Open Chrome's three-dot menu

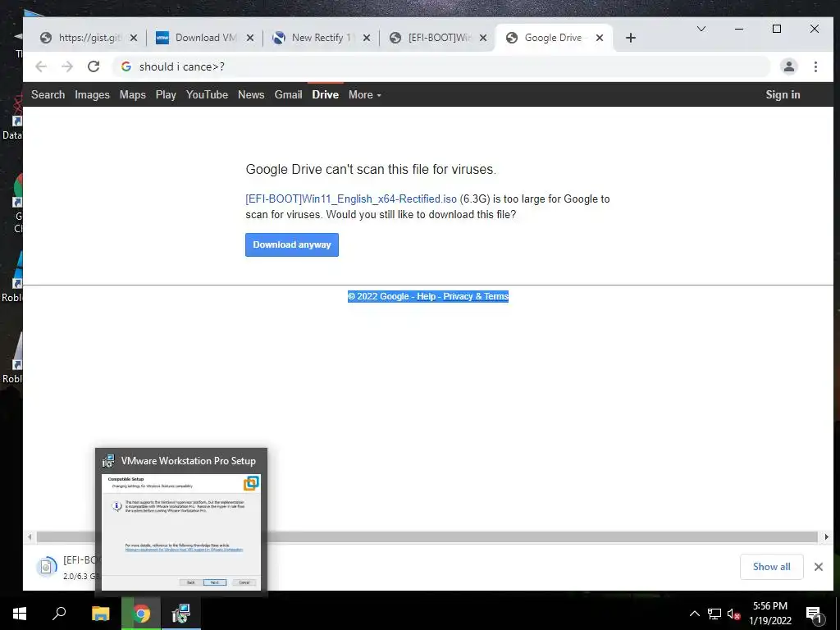[815, 66]
